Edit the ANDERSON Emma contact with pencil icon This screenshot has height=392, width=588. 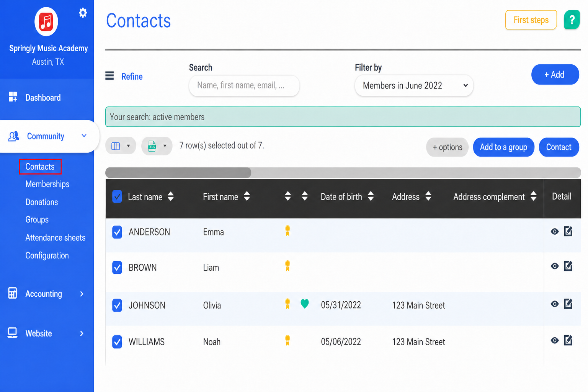click(x=568, y=231)
